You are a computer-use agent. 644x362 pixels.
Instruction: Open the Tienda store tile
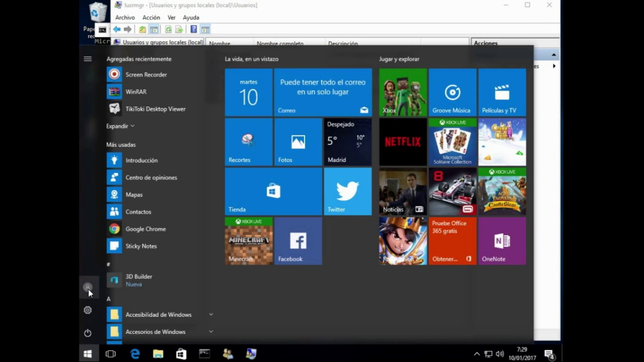coord(273,192)
